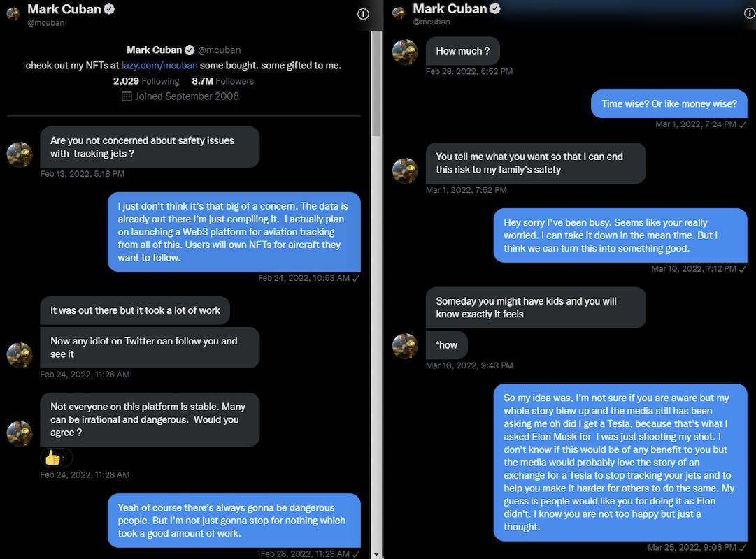Screen dimensions: 756x559
Task: Click Mark Cuban's avatar in the conversation header
Action: pyautogui.click(x=12, y=14)
